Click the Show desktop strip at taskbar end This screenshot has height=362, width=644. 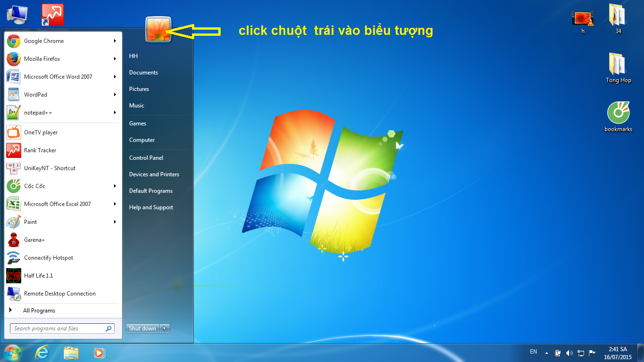point(641,353)
